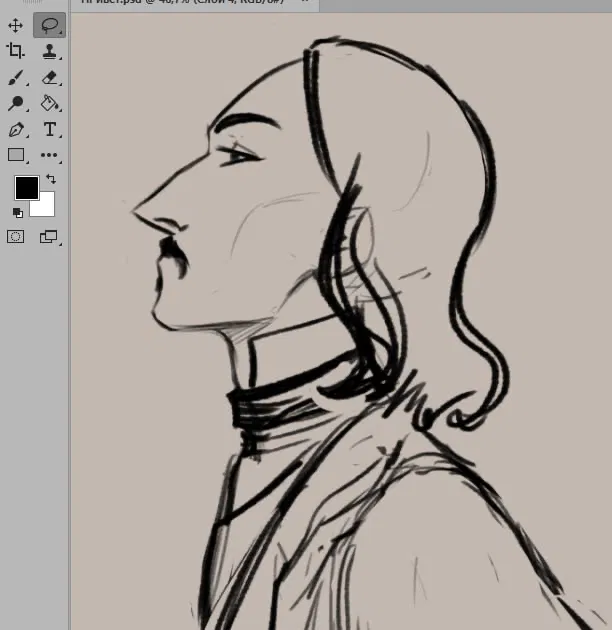
Task: Open the Edit Toolbar three-dots menu
Action: (49, 155)
